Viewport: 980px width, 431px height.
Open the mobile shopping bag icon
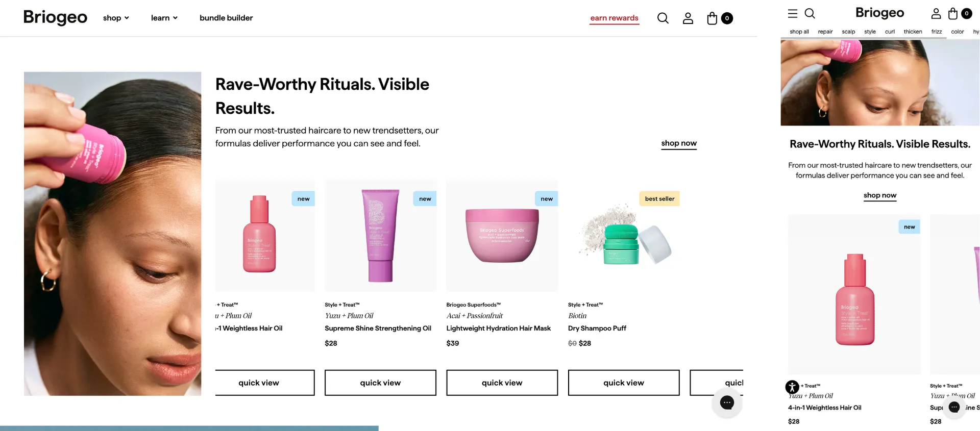point(953,14)
